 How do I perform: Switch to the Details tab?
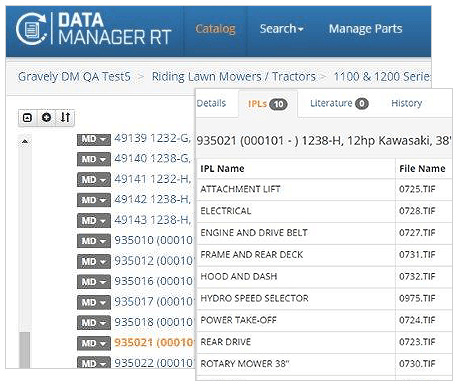pos(211,103)
